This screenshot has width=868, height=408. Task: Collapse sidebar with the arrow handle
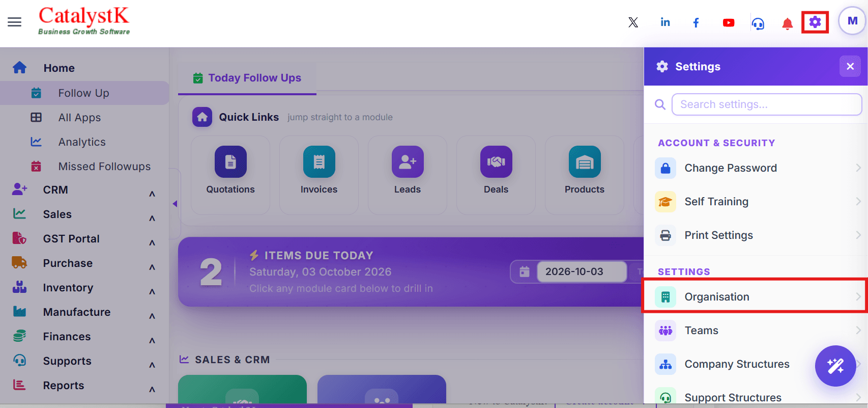[175, 204]
